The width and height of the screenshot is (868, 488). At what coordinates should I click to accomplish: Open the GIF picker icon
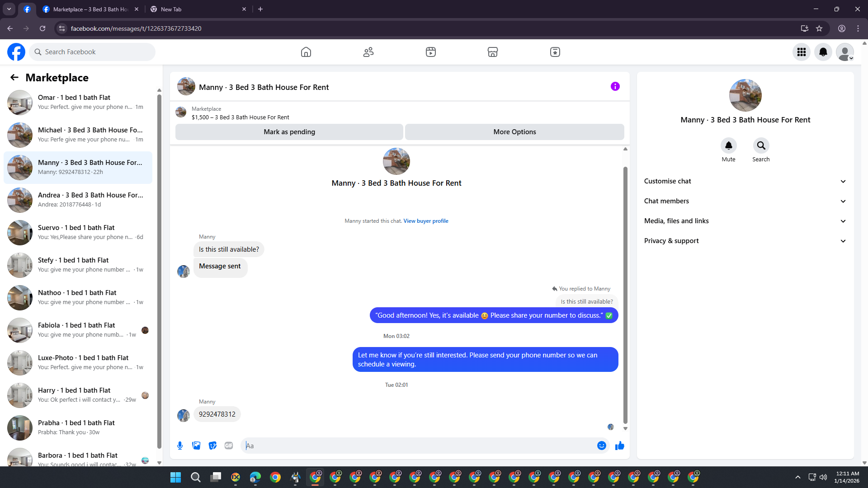(229, 446)
